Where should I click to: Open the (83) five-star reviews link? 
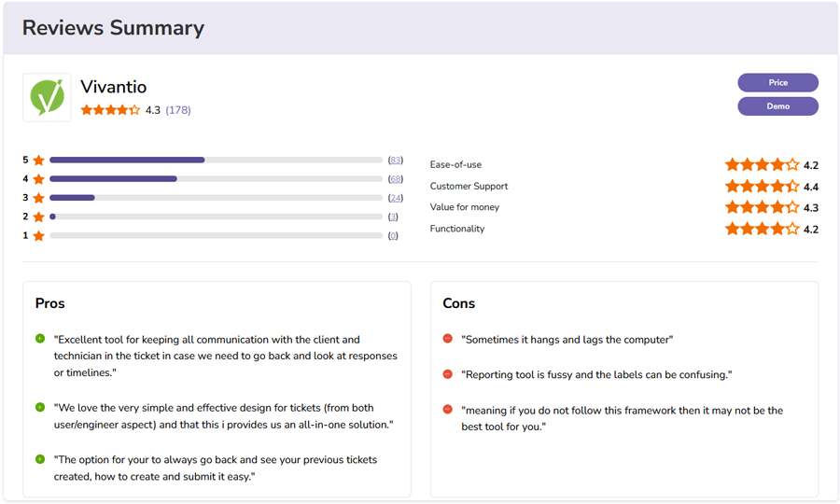coord(396,160)
